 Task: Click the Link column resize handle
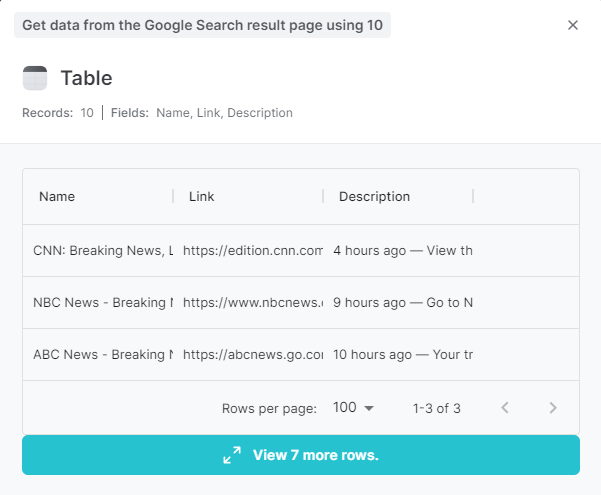pos(323,196)
